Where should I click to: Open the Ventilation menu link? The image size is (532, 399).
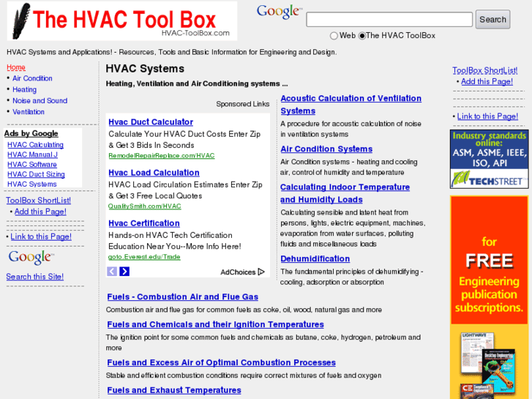(x=28, y=112)
